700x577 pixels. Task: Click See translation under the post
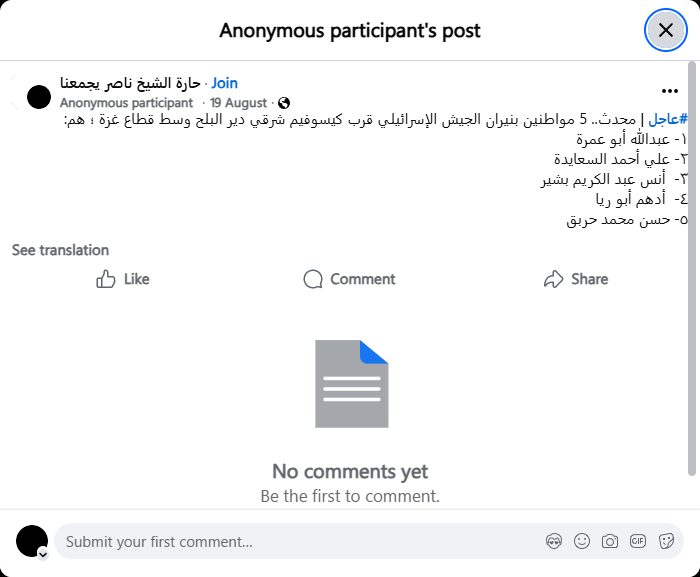60,250
